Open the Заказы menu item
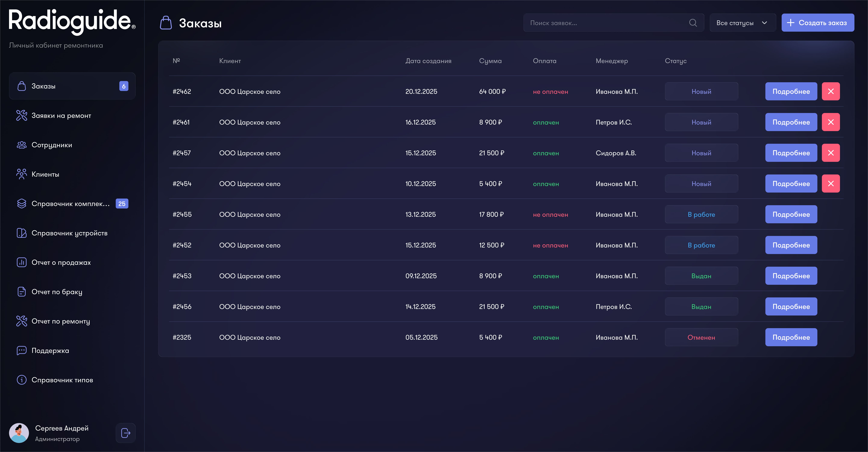 pos(72,86)
